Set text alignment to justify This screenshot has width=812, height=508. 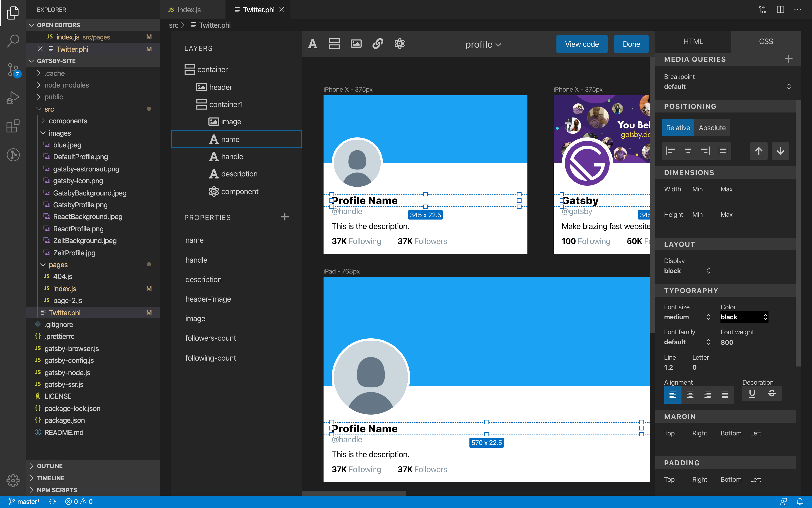point(725,395)
